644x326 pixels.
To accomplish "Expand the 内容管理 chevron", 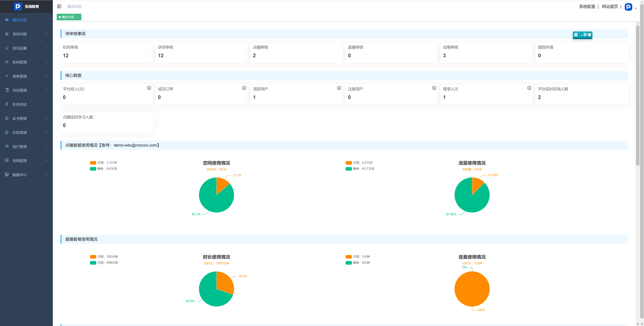I will (46, 90).
